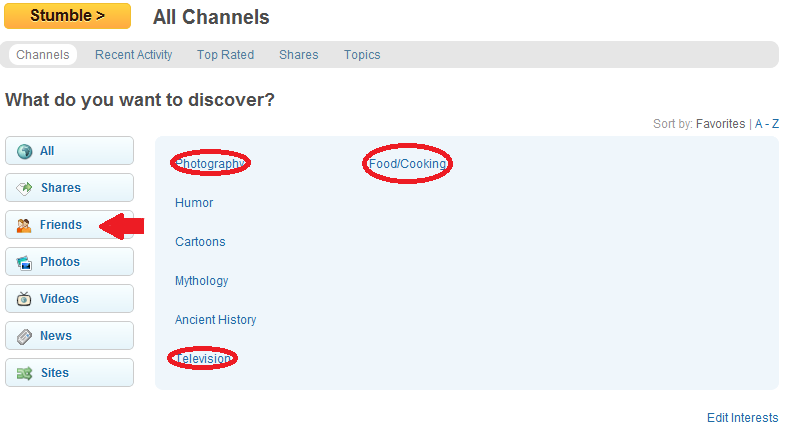The width and height of the screenshot is (786, 433).
Task: Click the globe icon on All button
Action: (x=24, y=151)
